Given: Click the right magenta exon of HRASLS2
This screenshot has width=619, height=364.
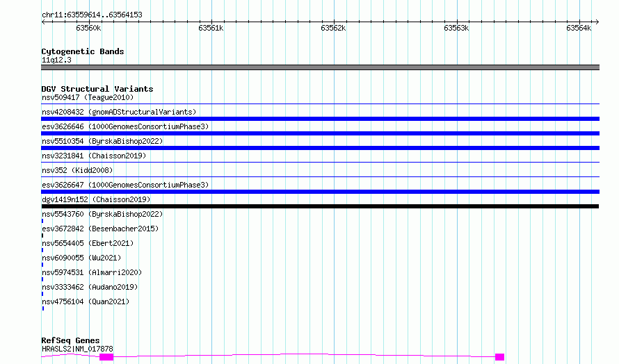Looking at the screenshot, I should [500, 357].
